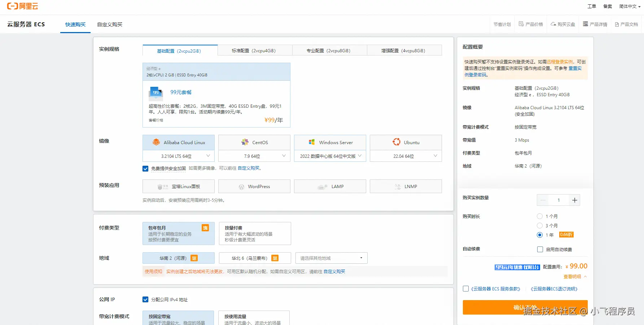Choose 按使用流量 bandwidth billing
The height and width of the screenshot is (325, 644).
click(x=254, y=318)
